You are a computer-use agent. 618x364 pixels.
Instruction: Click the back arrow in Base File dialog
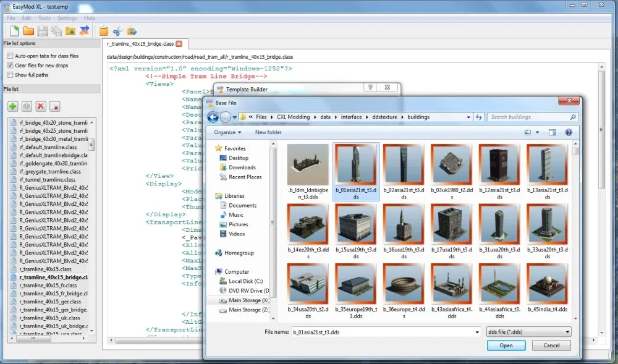pos(213,117)
